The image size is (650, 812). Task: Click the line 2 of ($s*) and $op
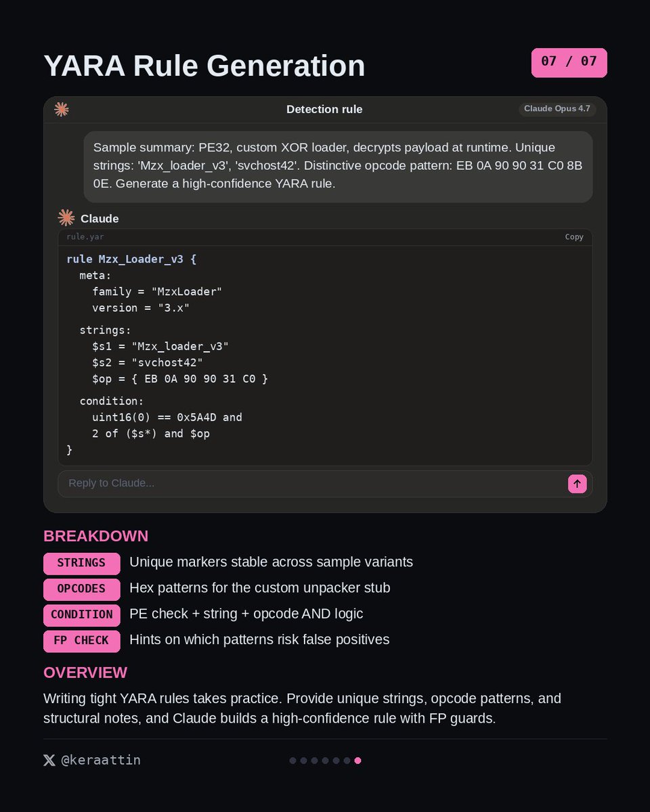point(151,434)
